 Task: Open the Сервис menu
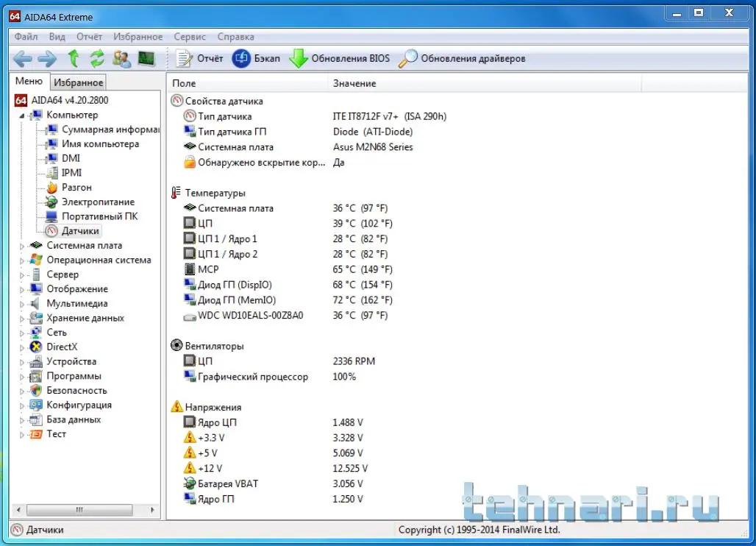click(190, 37)
